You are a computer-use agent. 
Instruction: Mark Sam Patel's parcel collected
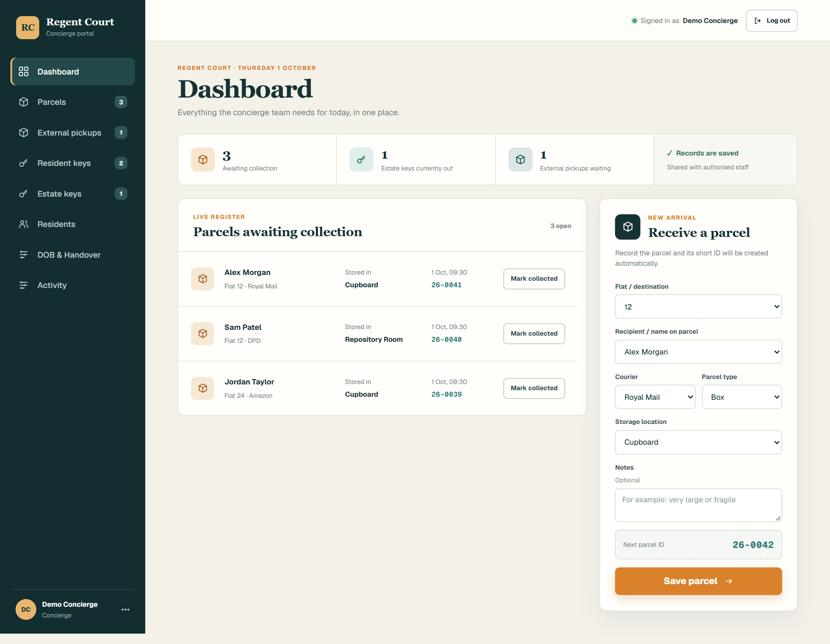[x=534, y=333]
